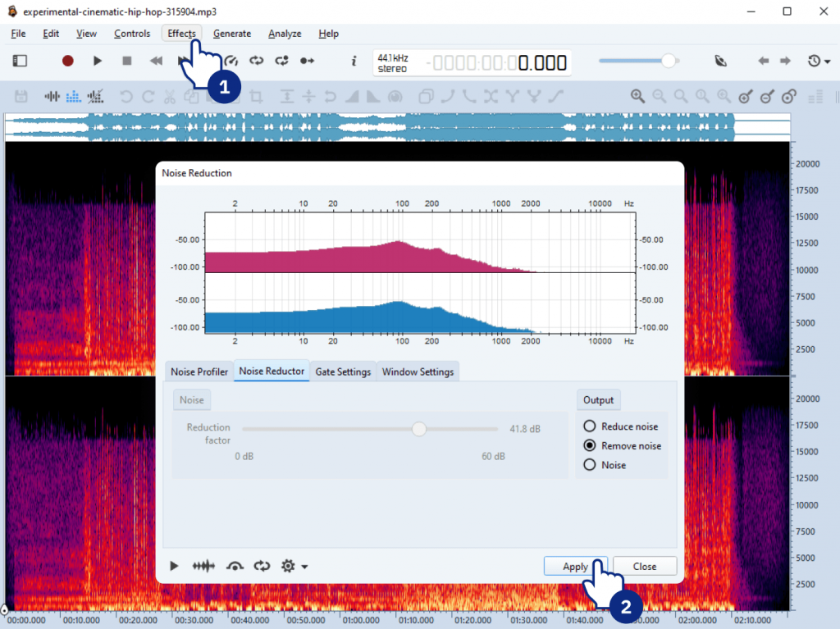Click the loop-with-dot icon next to Loop
The image size is (840, 629).
pos(282,61)
